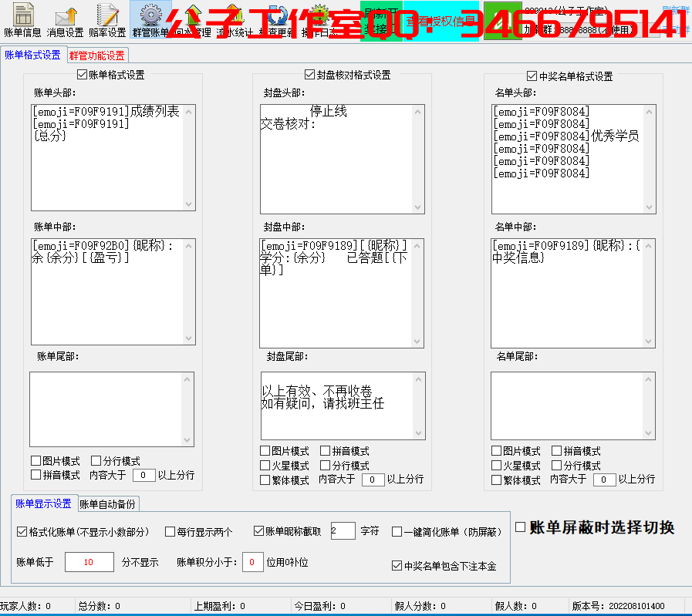Image resolution: width=692 pixels, height=616 pixels.
Task: Enable 拼音模式 under 账单尾部
Action: pyautogui.click(x=35, y=475)
